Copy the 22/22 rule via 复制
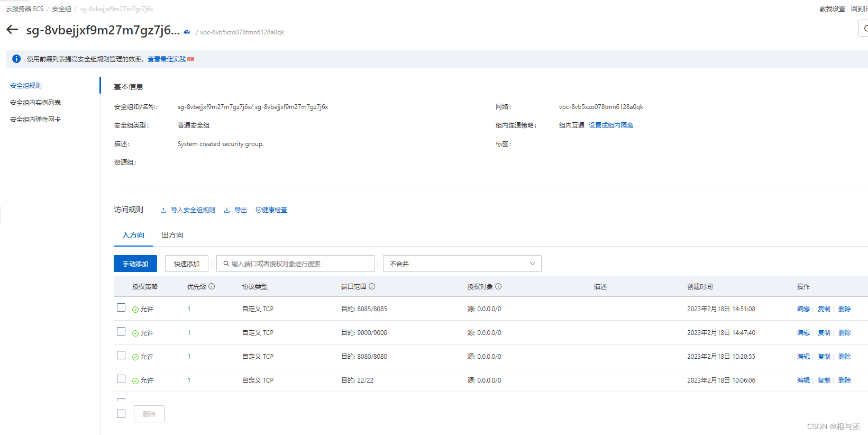This screenshot has height=435, width=868. (824, 380)
